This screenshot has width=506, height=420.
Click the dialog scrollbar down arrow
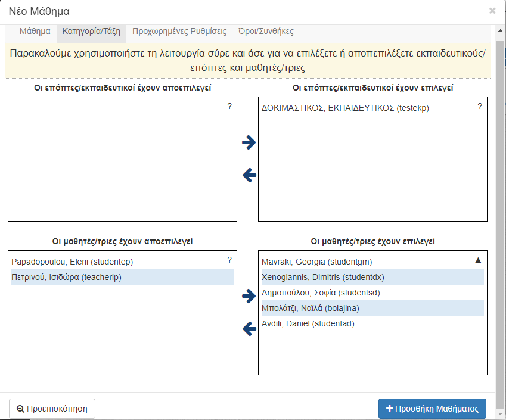click(500, 414)
